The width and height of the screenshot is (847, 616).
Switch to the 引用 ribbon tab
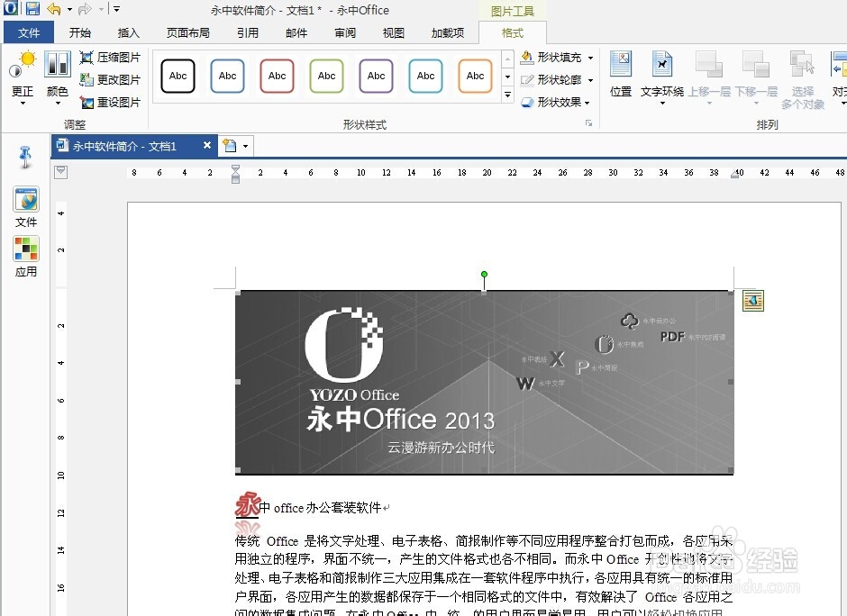(x=248, y=33)
